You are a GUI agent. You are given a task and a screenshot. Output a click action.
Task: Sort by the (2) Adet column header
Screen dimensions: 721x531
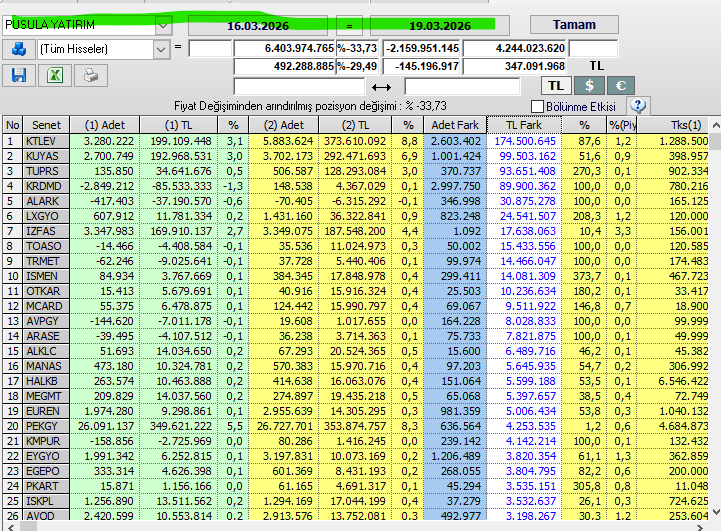(284, 125)
